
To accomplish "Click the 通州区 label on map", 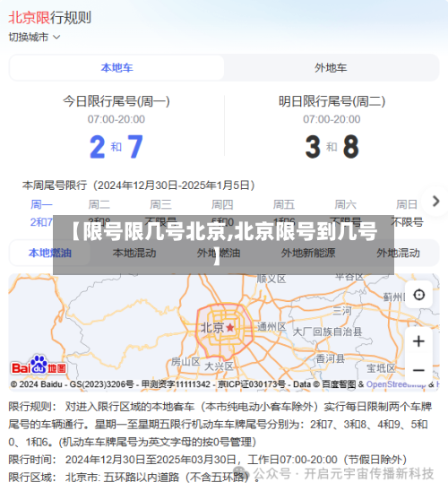I will 271,327.
